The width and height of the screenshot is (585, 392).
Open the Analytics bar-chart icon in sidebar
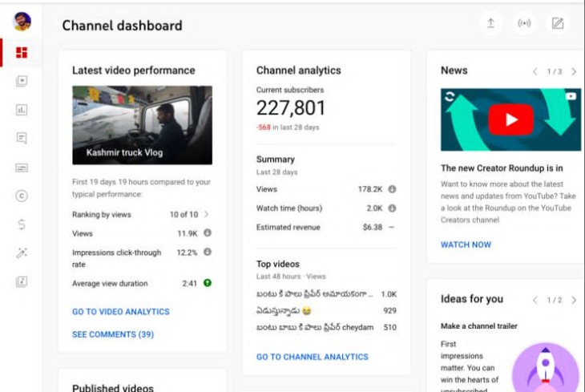click(22, 110)
